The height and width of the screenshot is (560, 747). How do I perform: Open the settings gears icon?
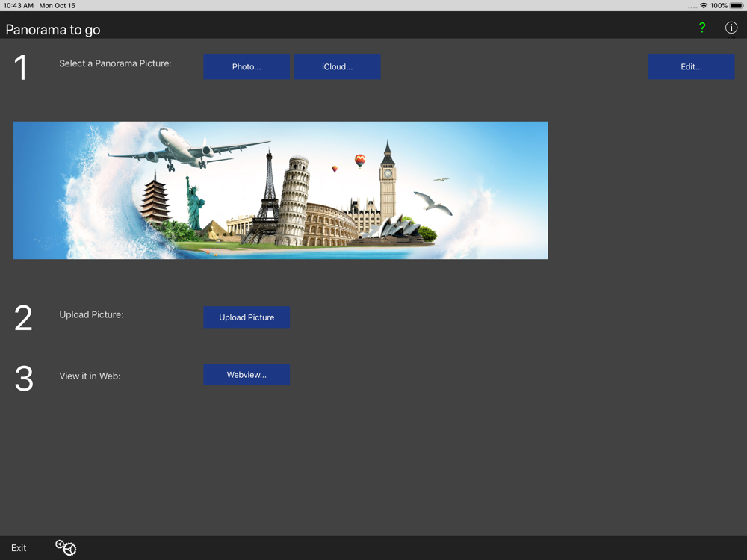pyautogui.click(x=66, y=547)
